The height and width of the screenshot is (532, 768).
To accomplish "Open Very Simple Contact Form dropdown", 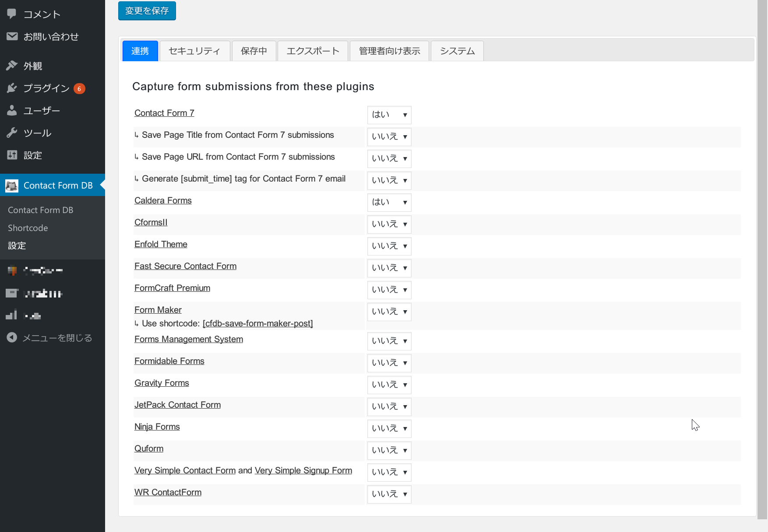I will click(389, 472).
